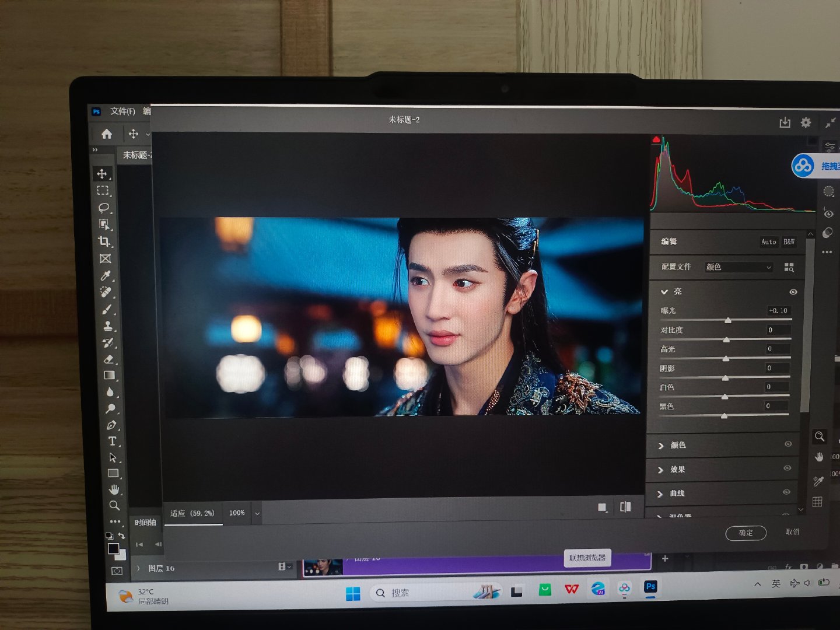Toggle visibility of 颜色 panel edits
The width and height of the screenshot is (840, 630).
pos(788,444)
